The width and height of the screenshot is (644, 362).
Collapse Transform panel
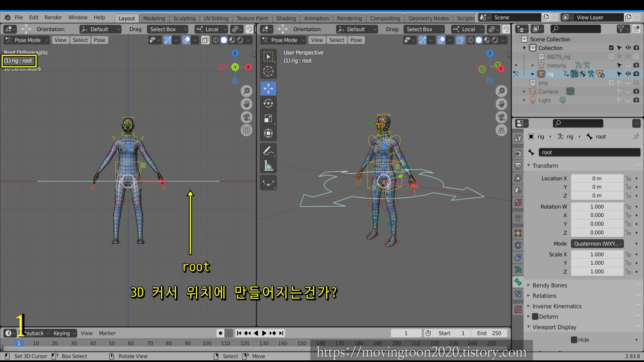tap(545, 166)
